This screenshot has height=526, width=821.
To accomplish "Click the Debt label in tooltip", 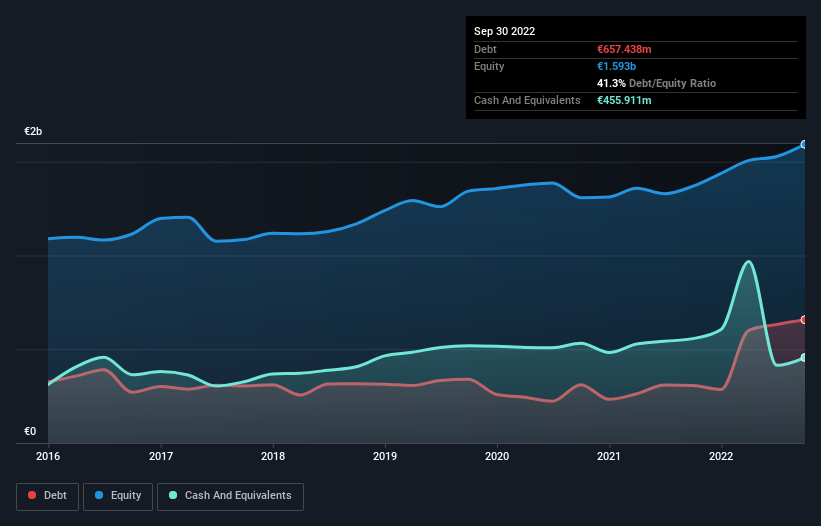I will (x=485, y=49).
